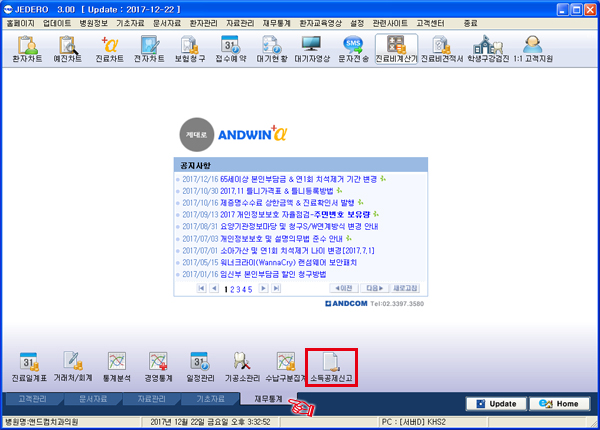Launch the 1:1 고객지원 headset icon
Screen dimensions: 600x430
point(533,49)
